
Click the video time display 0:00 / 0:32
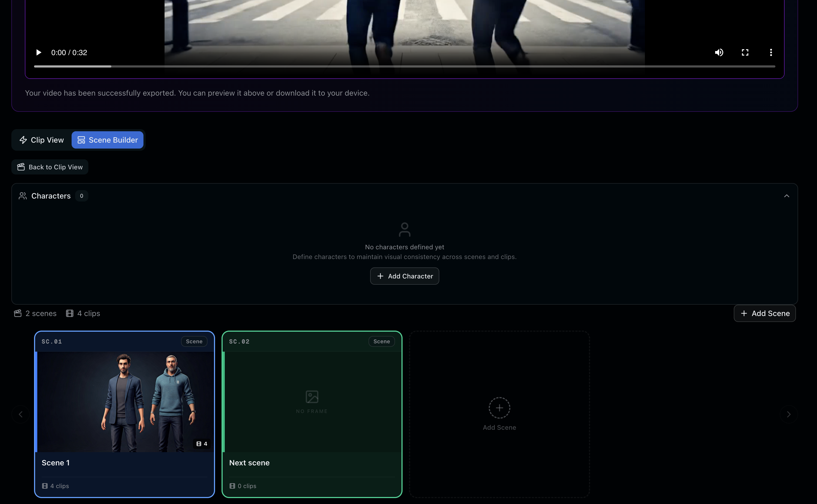[x=69, y=52]
